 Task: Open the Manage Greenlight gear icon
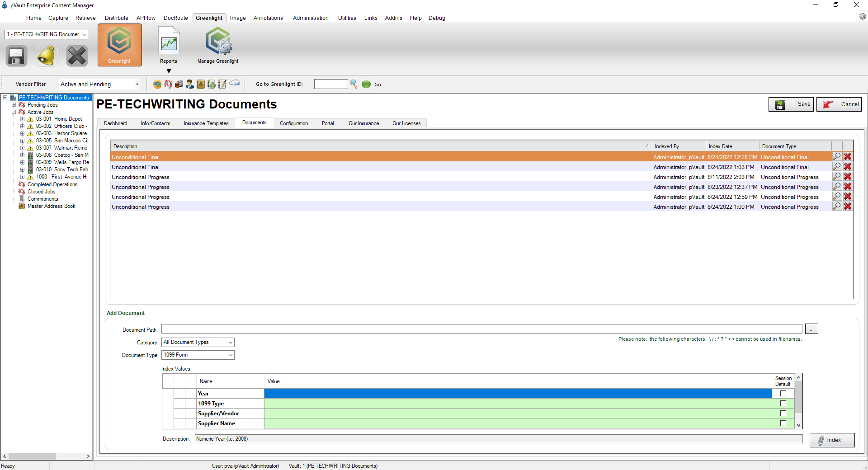tap(218, 45)
